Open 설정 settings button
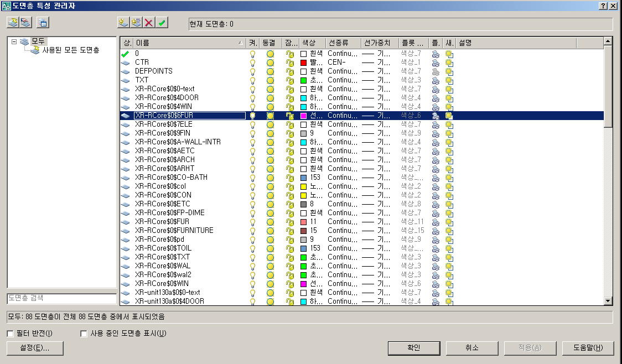The image size is (622, 364). coord(35,348)
